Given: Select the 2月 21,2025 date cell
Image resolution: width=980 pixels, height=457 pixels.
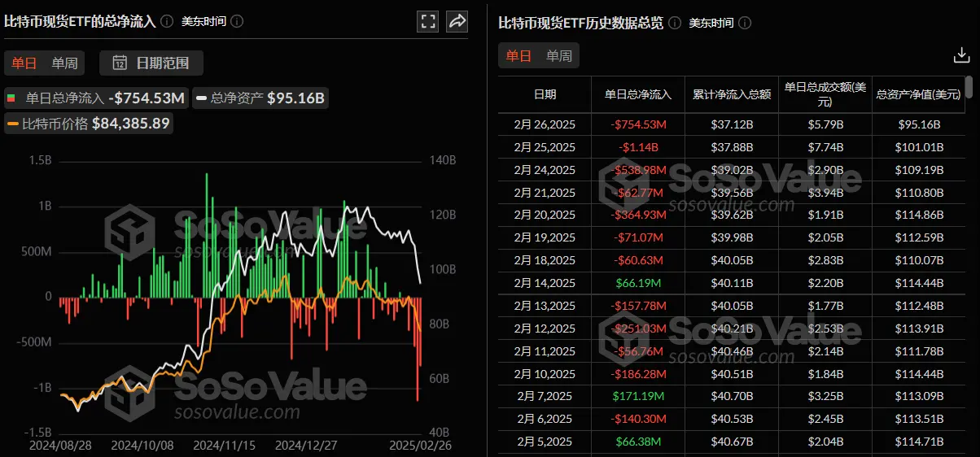Looking at the screenshot, I should pos(545,193).
